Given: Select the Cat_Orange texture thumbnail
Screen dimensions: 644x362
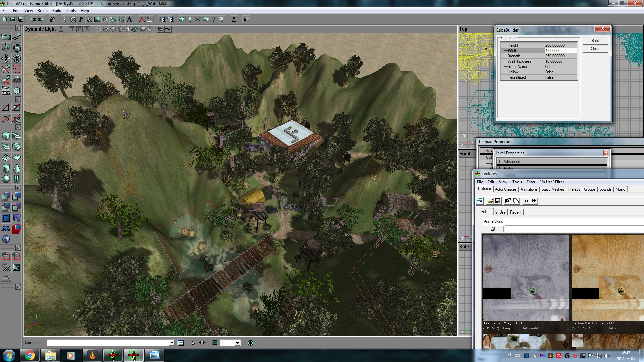Looking at the screenshot, I should [x=607, y=278].
